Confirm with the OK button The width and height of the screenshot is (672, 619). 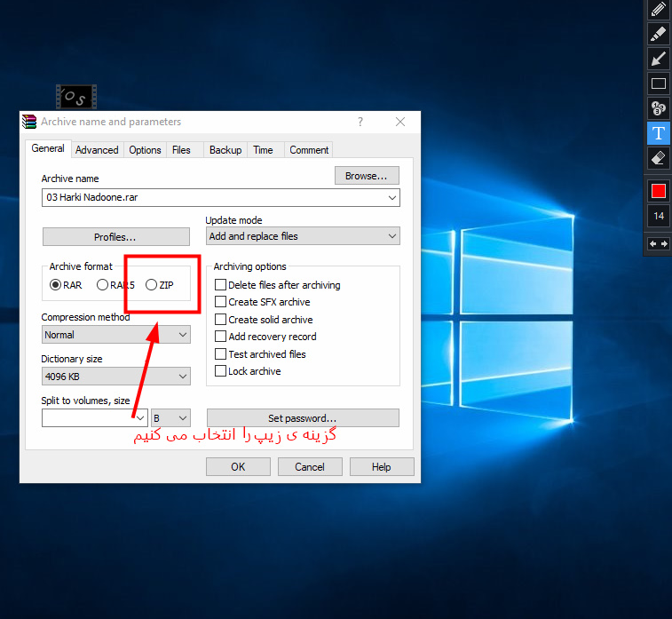click(x=238, y=467)
